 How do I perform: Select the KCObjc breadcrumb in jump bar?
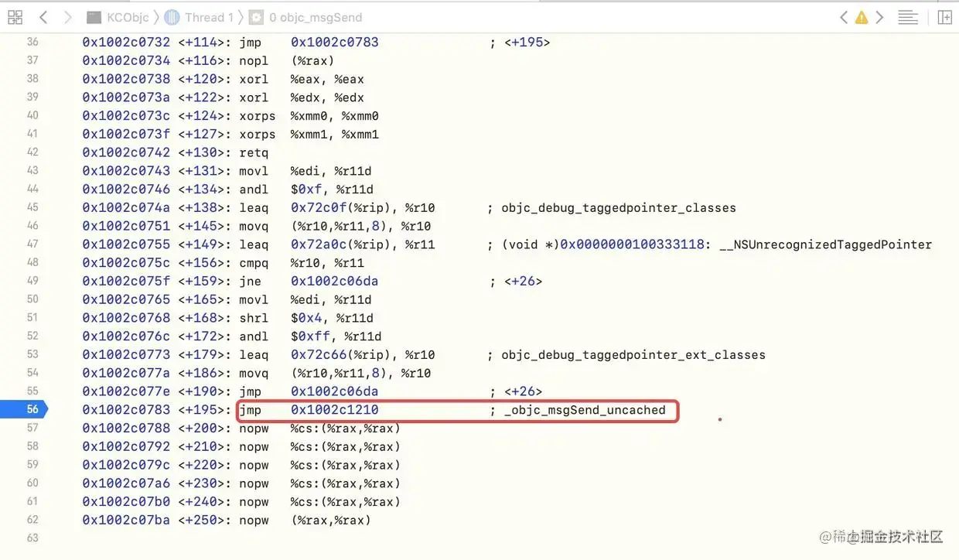point(117,17)
